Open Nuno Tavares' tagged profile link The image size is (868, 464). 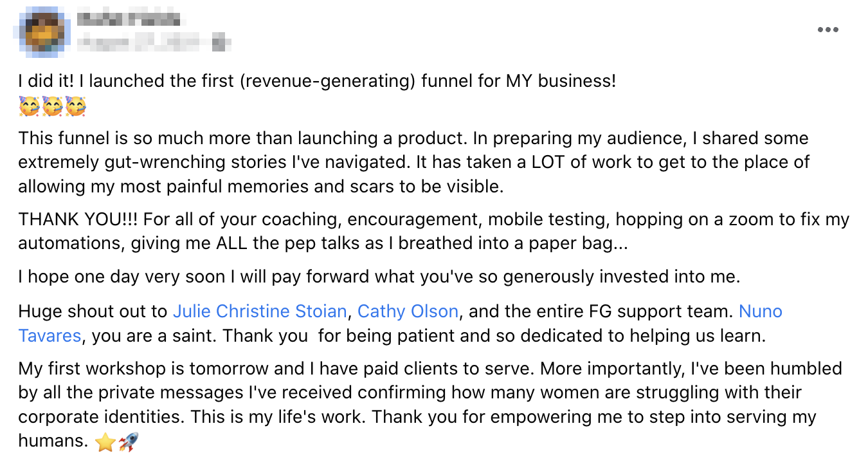click(x=760, y=312)
